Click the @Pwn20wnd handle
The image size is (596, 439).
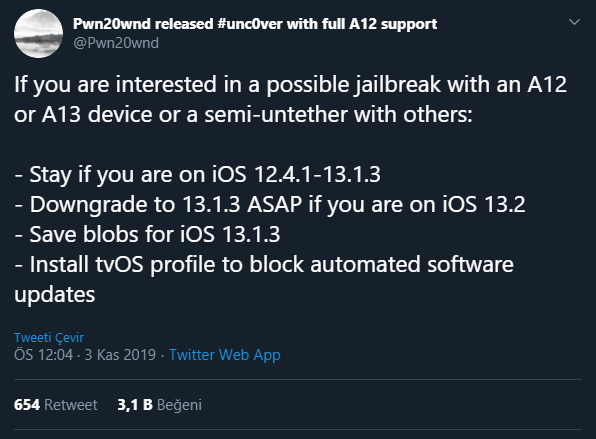[116, 43]
